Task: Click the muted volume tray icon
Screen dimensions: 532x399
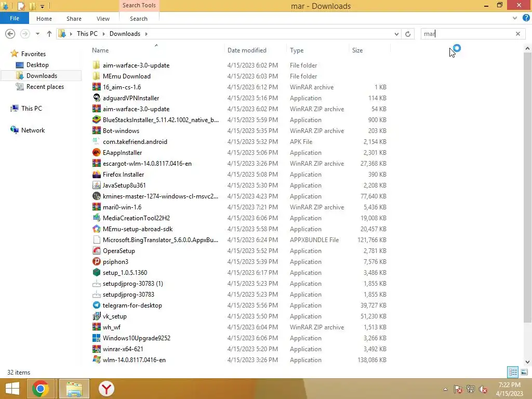Action: 483,389
